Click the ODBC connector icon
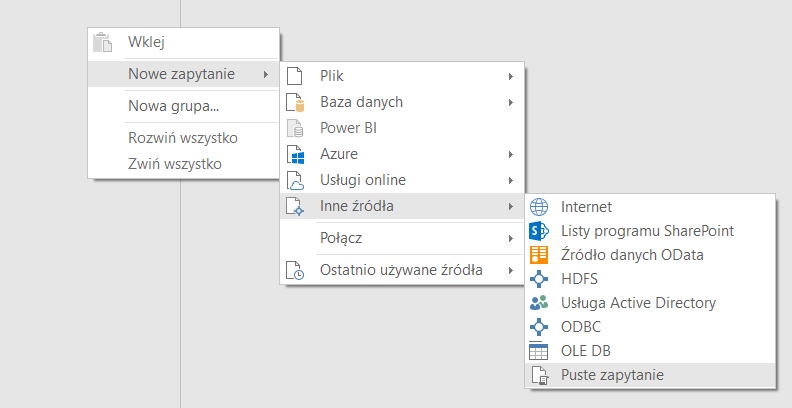 pyautogui.click(x=539, y=327)
